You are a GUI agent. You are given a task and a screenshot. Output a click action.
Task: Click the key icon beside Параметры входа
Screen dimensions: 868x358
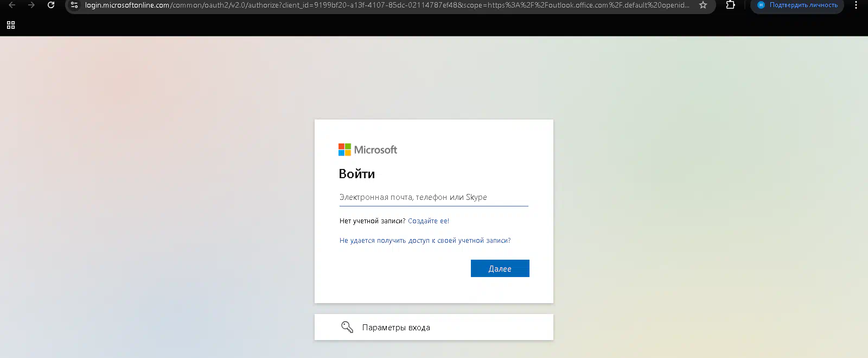click(x=347, y=327)
